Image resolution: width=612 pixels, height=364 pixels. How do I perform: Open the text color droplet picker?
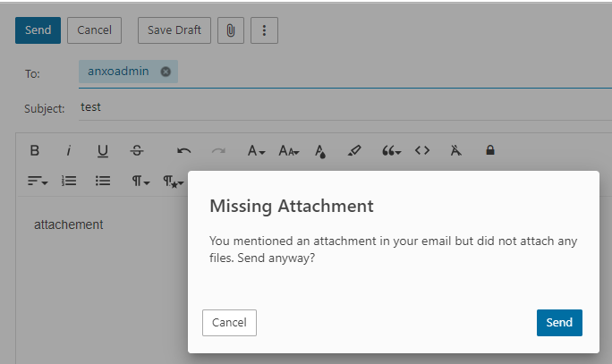tap(320, 150)
